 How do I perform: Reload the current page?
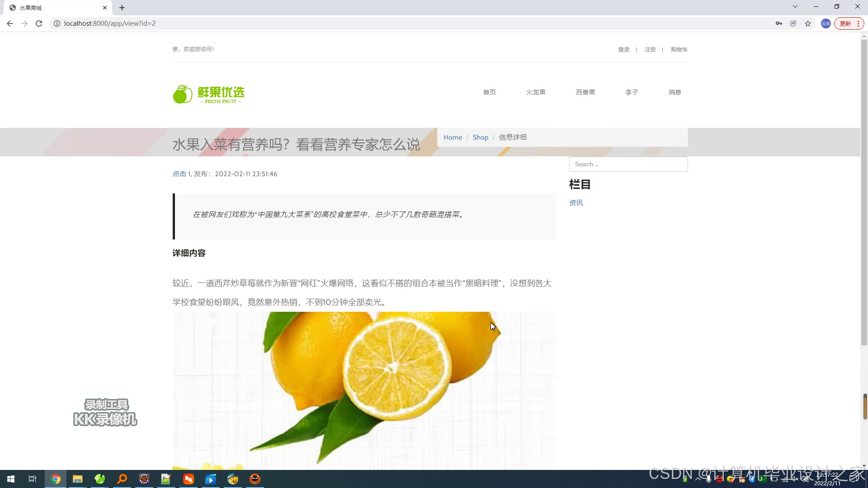coord(39,23)
